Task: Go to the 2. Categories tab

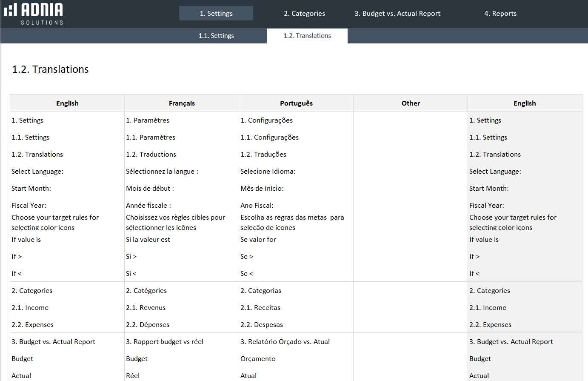Action: click(x=304, y=13)
